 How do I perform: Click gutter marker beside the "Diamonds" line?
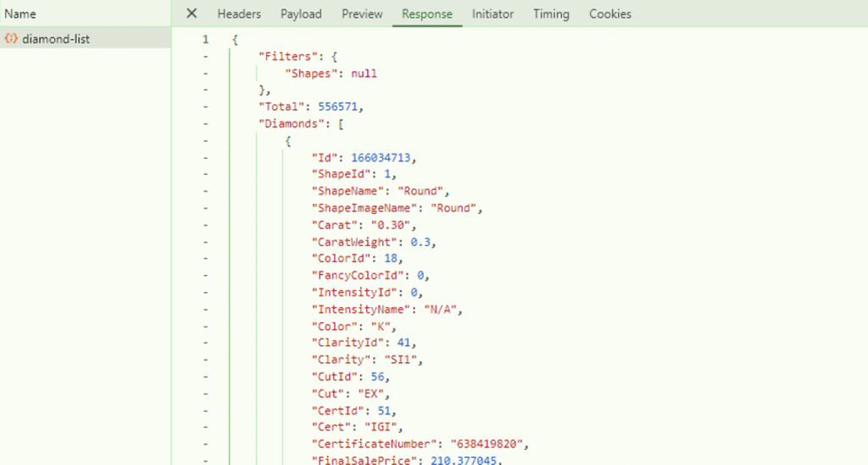tap(205, 124)
